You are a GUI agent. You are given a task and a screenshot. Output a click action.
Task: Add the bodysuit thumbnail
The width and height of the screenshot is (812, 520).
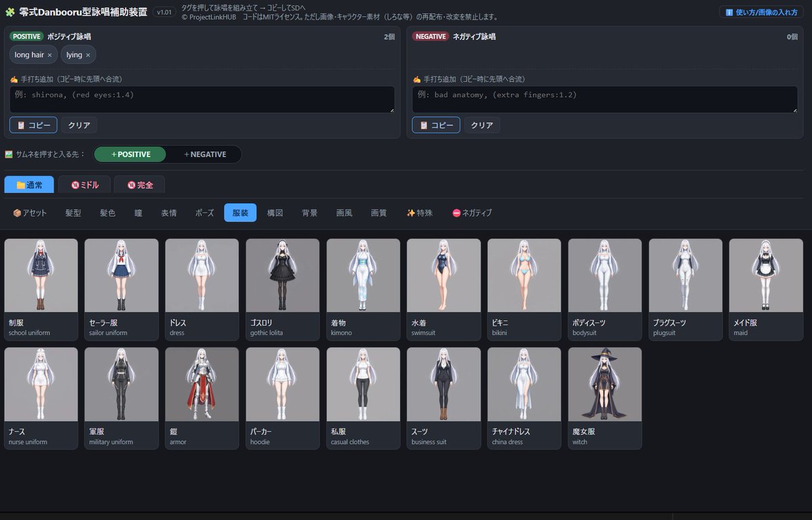605,289
